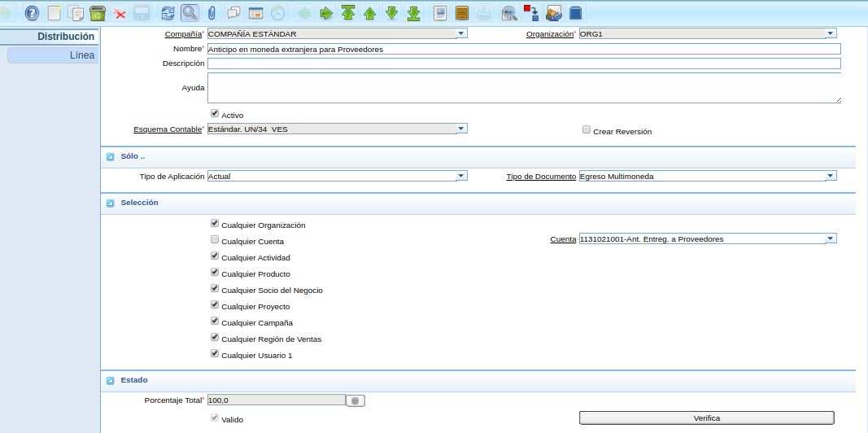Open the Product Info blue box icon
This screenshot has width=868, height=433.
point(576,12)
